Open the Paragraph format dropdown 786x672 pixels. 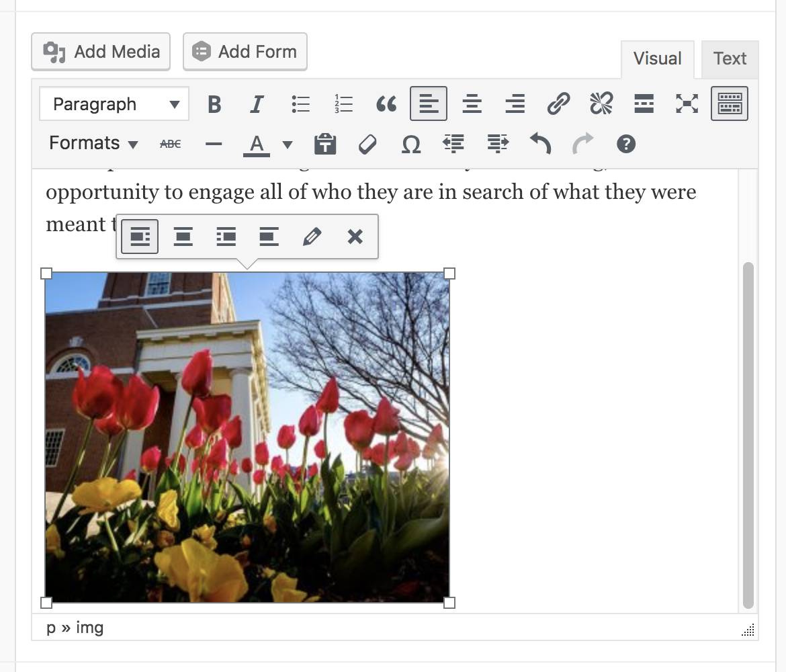click(x=114, y=103)
